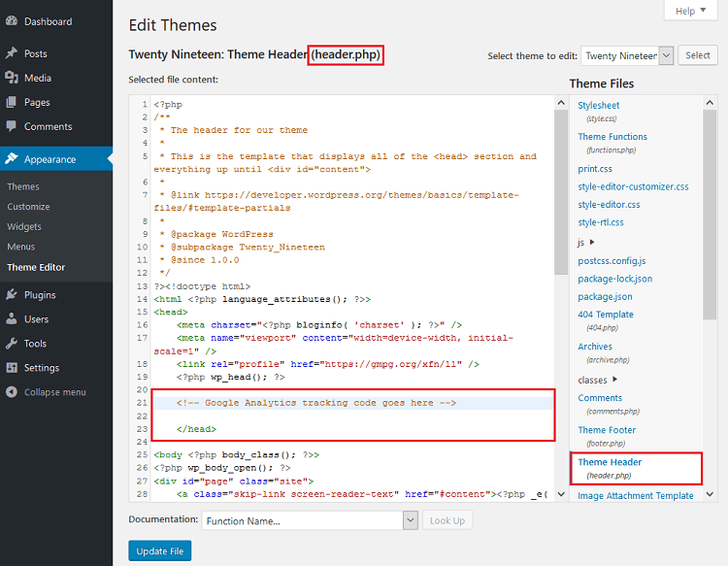Click the code editor scroll up arrow
The image size is (728, 566).
561,103
